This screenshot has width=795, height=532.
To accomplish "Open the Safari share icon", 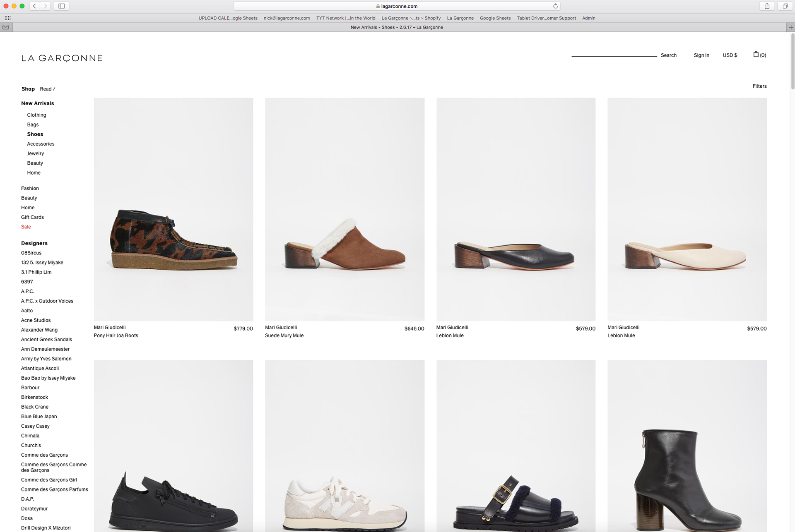I will tap(767, 6).
